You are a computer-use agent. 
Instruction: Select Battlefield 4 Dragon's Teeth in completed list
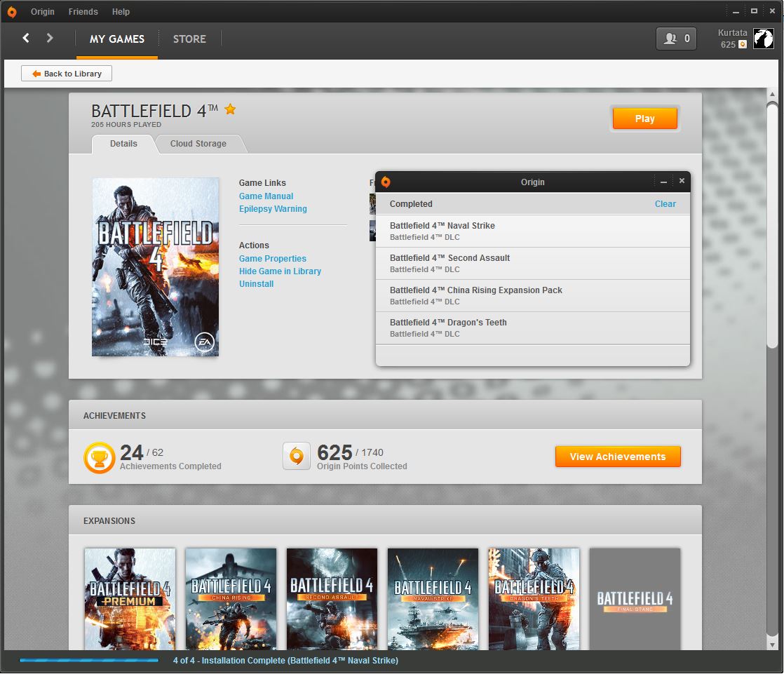tap(533, 328)
